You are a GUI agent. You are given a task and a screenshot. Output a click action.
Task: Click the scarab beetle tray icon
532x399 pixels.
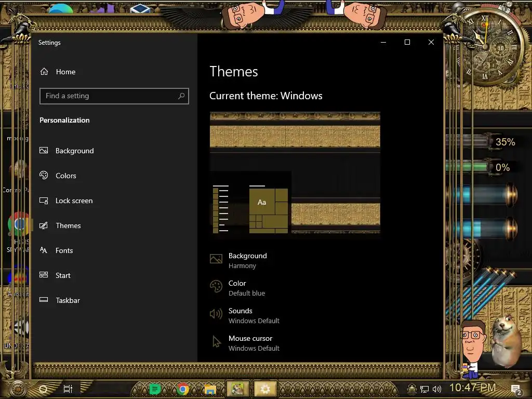pos(412,389)
